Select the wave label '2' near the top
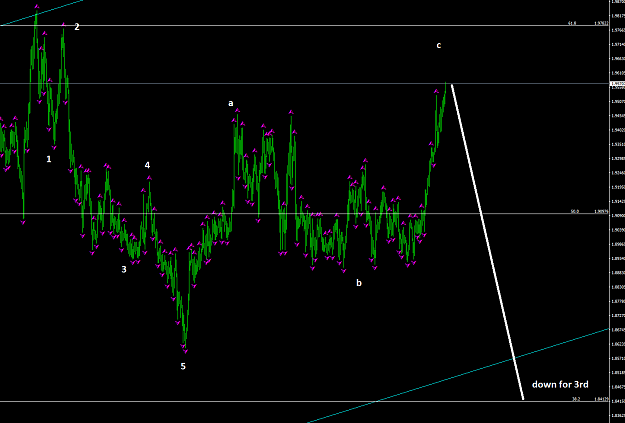625x423 pixels. coord(77,27)
